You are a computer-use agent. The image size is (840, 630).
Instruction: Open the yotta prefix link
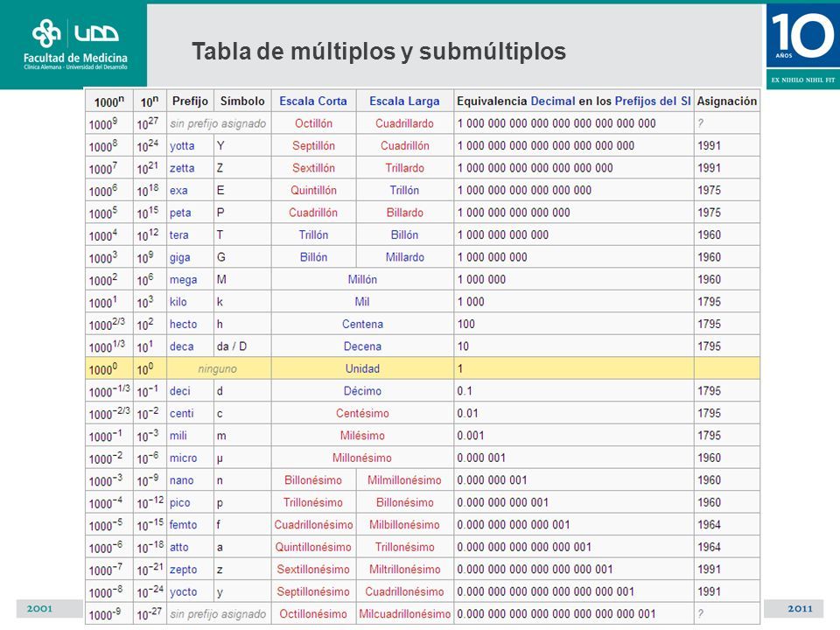point(182,146)
